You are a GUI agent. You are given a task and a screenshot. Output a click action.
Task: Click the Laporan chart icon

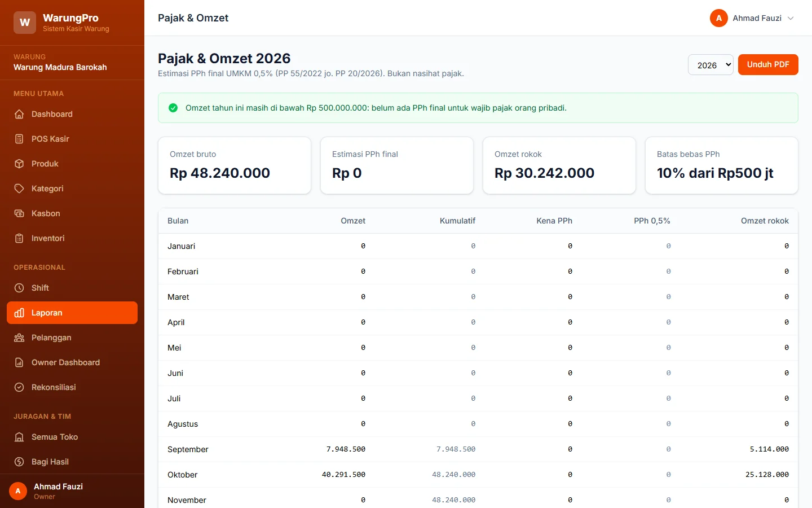point(19,313)
